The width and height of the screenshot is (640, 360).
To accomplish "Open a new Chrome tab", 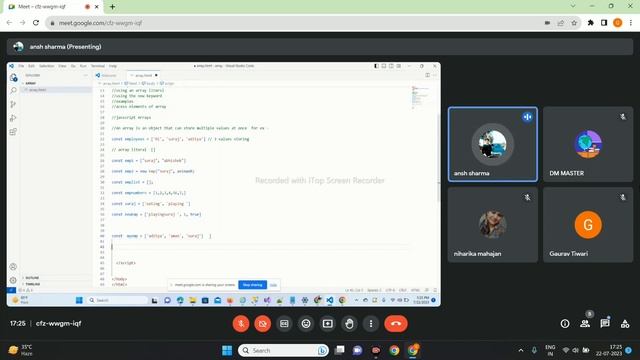I will click(x=112, y=7).
